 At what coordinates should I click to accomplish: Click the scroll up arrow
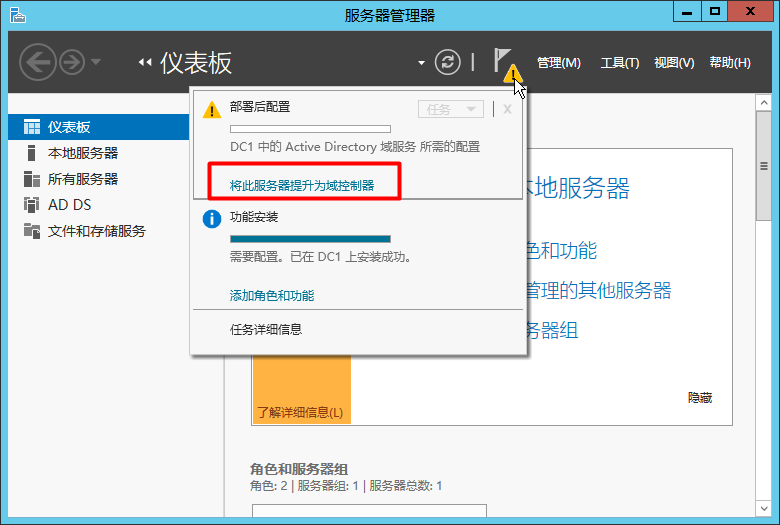764,103
